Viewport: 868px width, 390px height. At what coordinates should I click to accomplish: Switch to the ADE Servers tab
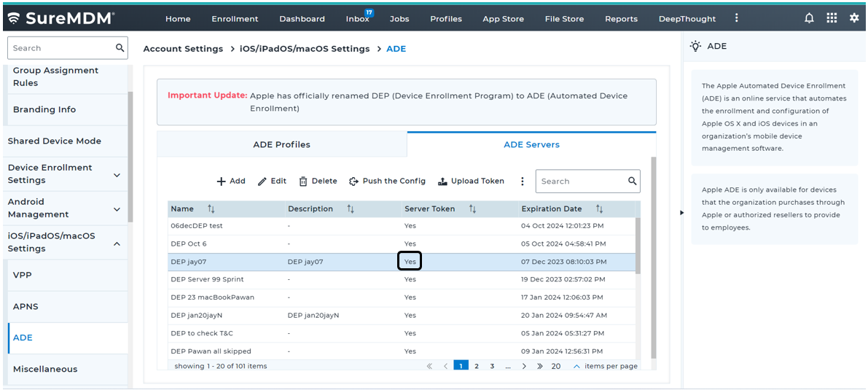coord(531,144)
